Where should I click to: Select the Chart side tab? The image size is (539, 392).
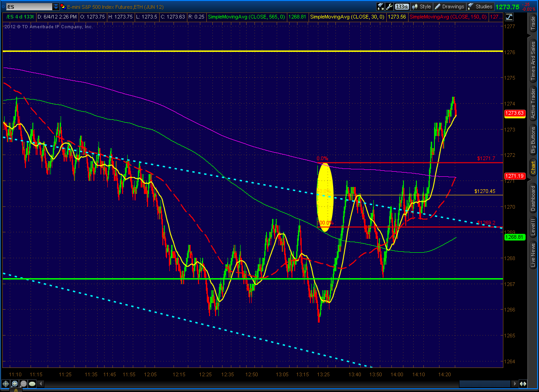pyautogui.click(x=533, y=167)
